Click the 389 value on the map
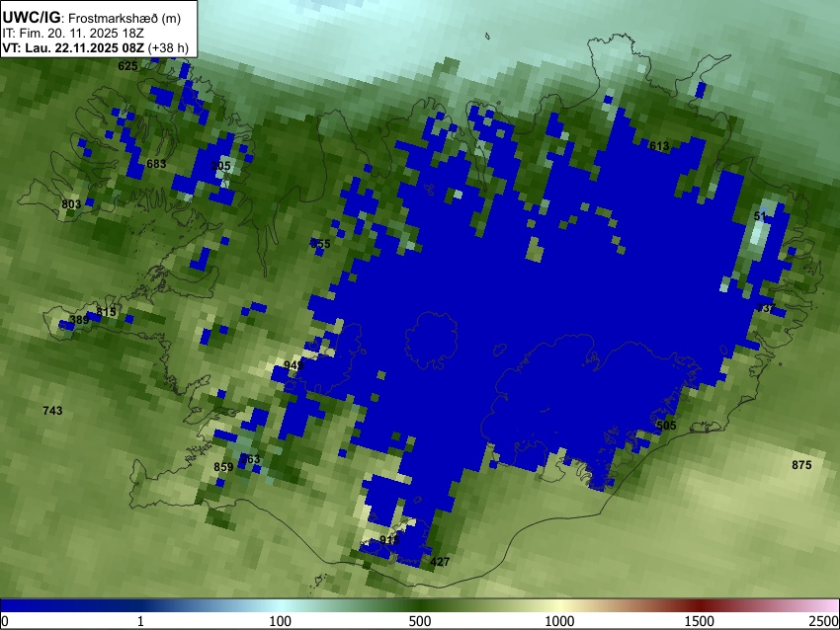Screen dimensions: 840x630 tap(79, 320)
